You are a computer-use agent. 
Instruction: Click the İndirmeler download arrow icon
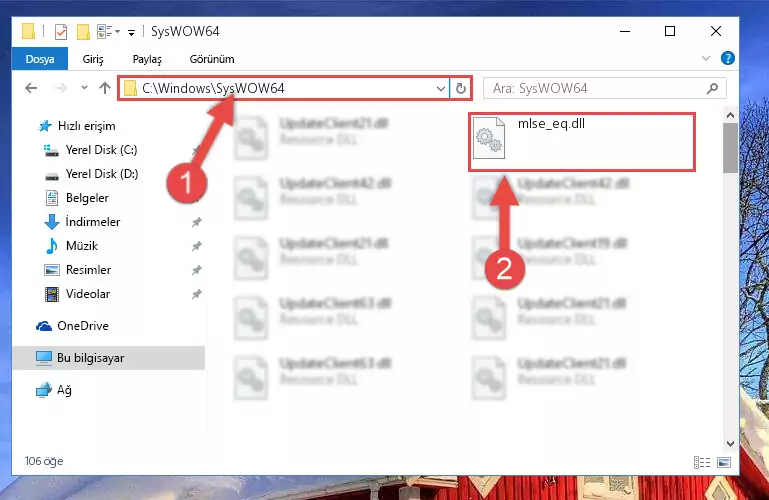point(51,223)
